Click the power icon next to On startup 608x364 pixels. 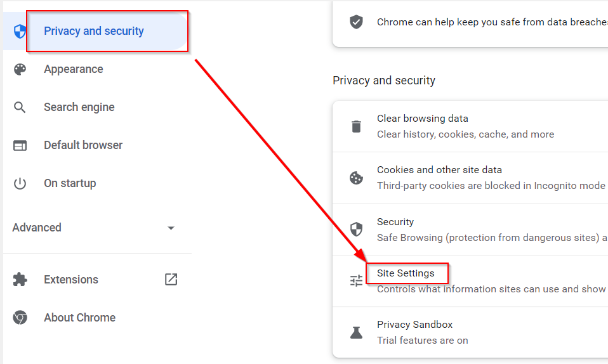click(20, 183)
